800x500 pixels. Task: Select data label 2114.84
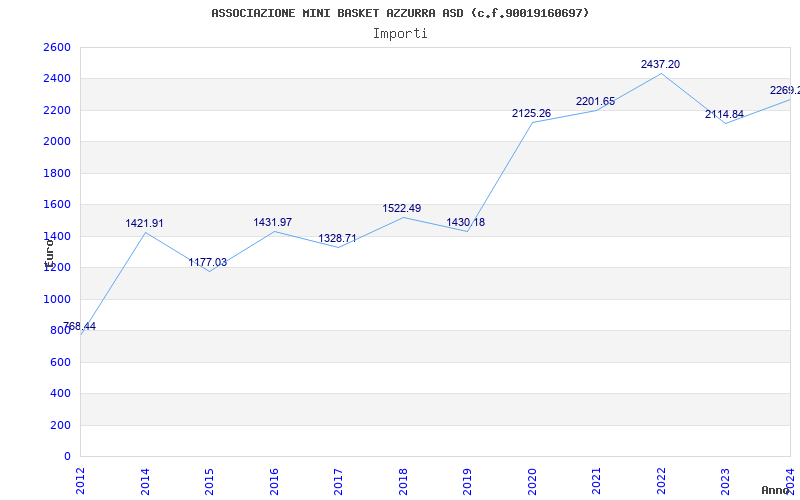(x=724, y=114)
